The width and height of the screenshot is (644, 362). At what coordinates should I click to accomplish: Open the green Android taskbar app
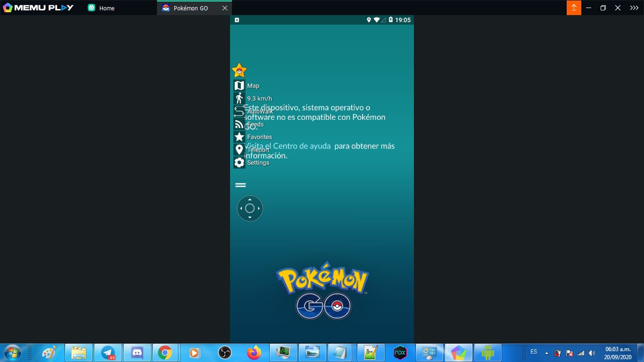[x=488, y=353]
